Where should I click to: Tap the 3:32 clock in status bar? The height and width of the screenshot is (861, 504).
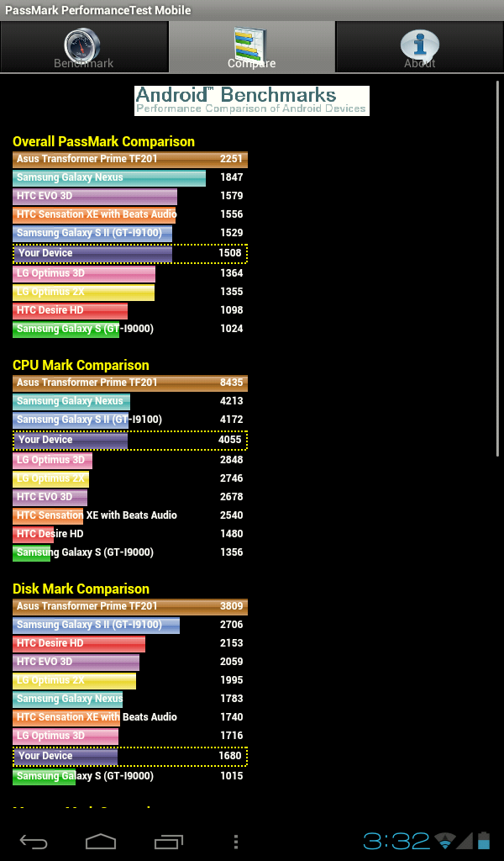point(396,841)
